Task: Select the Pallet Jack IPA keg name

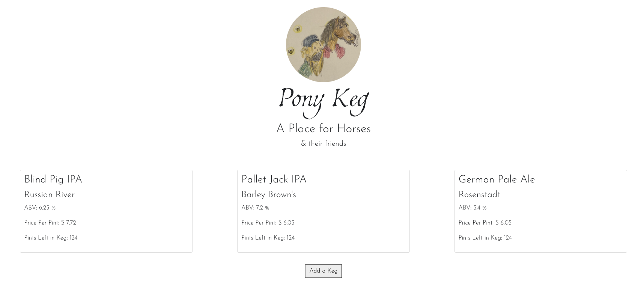Action: 274,180
